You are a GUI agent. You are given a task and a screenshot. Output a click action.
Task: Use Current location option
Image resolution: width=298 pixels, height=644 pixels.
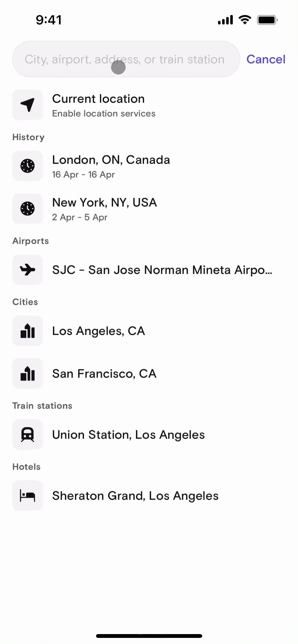coord(98,99)
